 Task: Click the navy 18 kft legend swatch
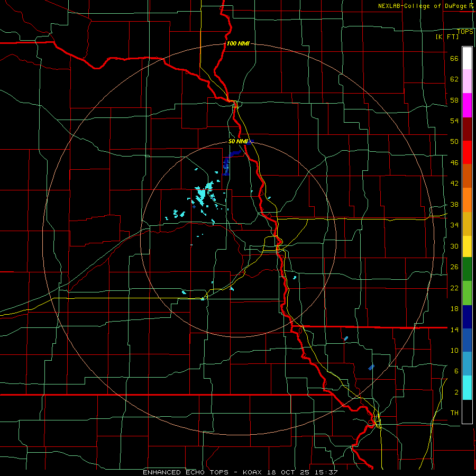click(467, 317)
